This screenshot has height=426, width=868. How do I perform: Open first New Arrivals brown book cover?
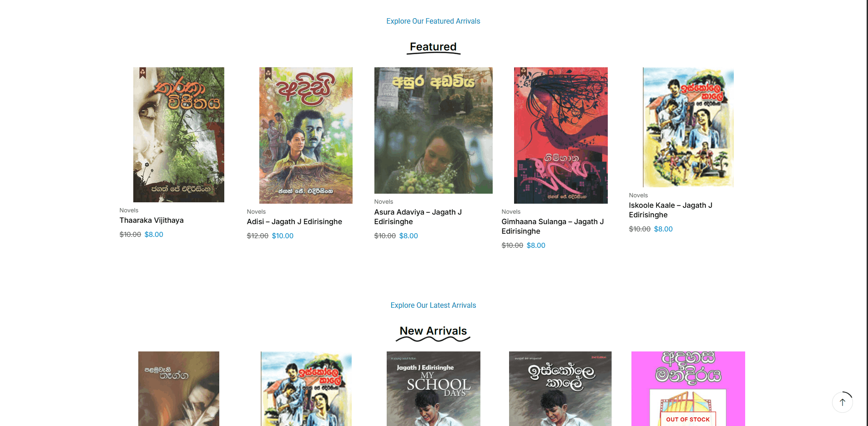click(178, 389)
